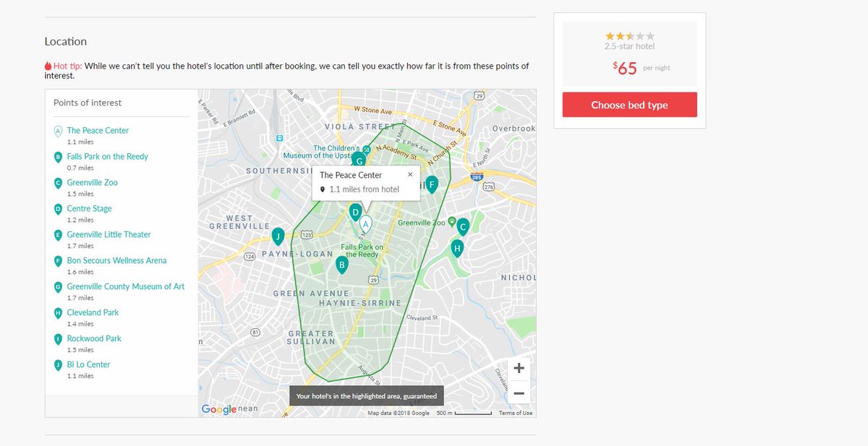This screenshot has width=868, height=446.
Task: Click the Google logo on the map
Action: coord(218,409)
